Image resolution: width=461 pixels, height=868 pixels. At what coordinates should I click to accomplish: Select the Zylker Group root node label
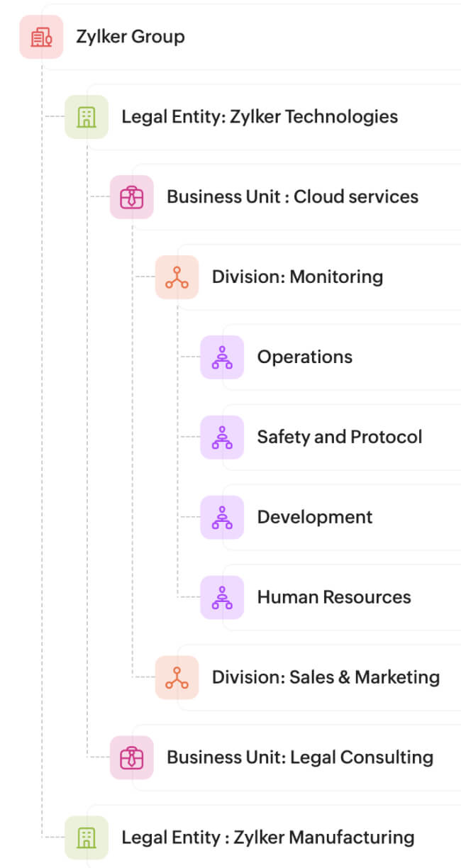130,37
